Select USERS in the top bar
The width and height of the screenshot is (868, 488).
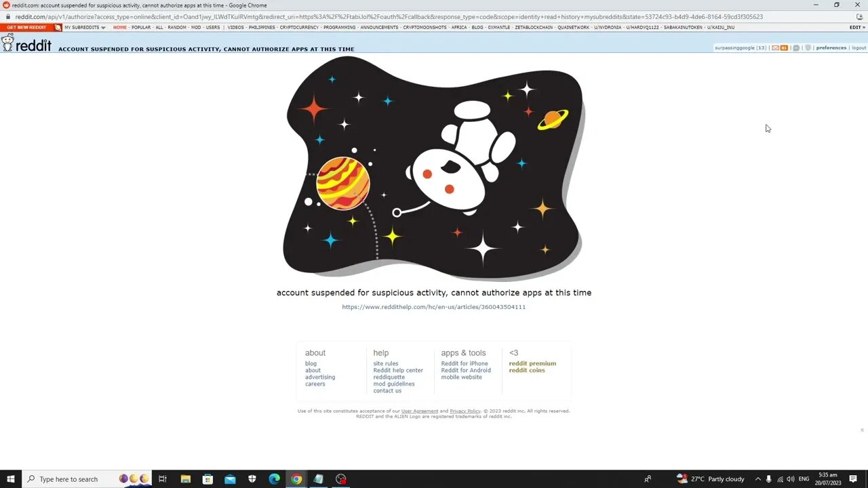(213, 28)
